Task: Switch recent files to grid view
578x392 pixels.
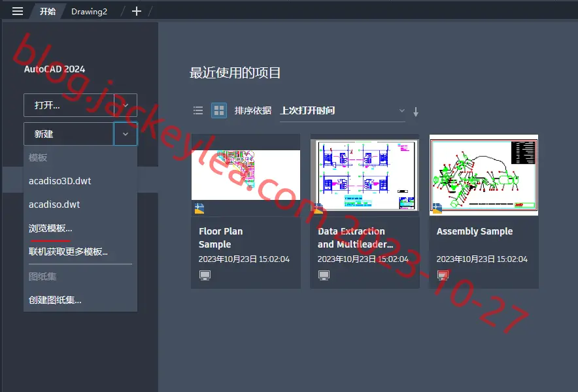Action: 219,110
